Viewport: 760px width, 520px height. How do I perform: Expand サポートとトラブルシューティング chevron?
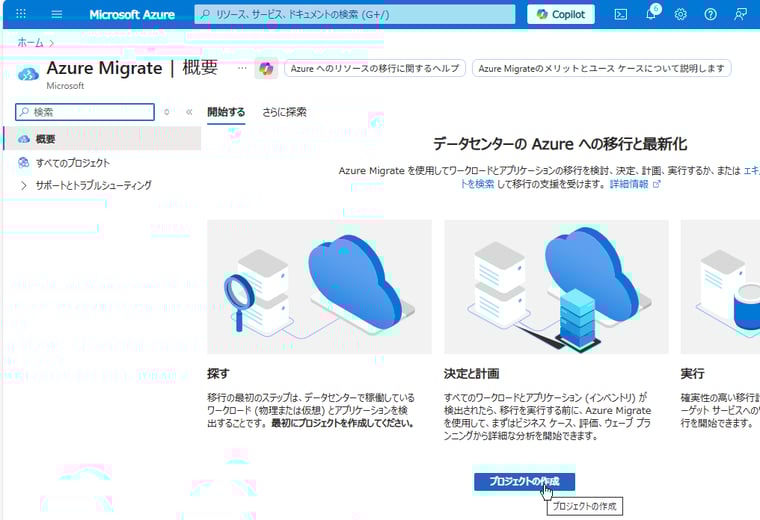click(x=24, y=185)
